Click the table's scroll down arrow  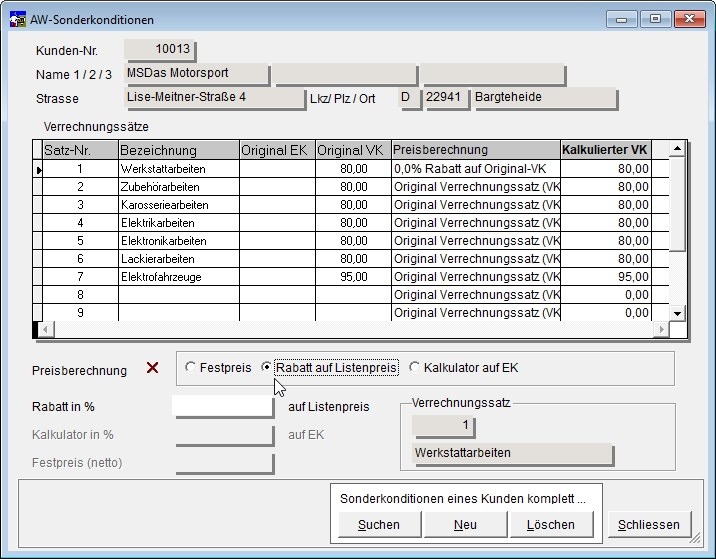click(677, 313)
